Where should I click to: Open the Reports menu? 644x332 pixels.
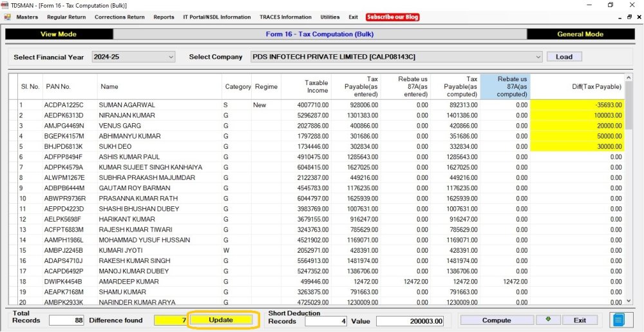pos(164,17)
